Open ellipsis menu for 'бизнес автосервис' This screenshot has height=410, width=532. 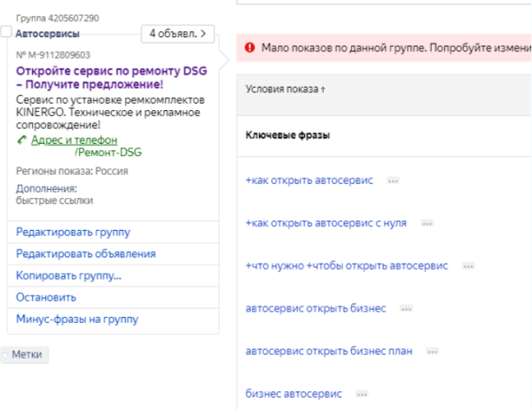[362, 394]
